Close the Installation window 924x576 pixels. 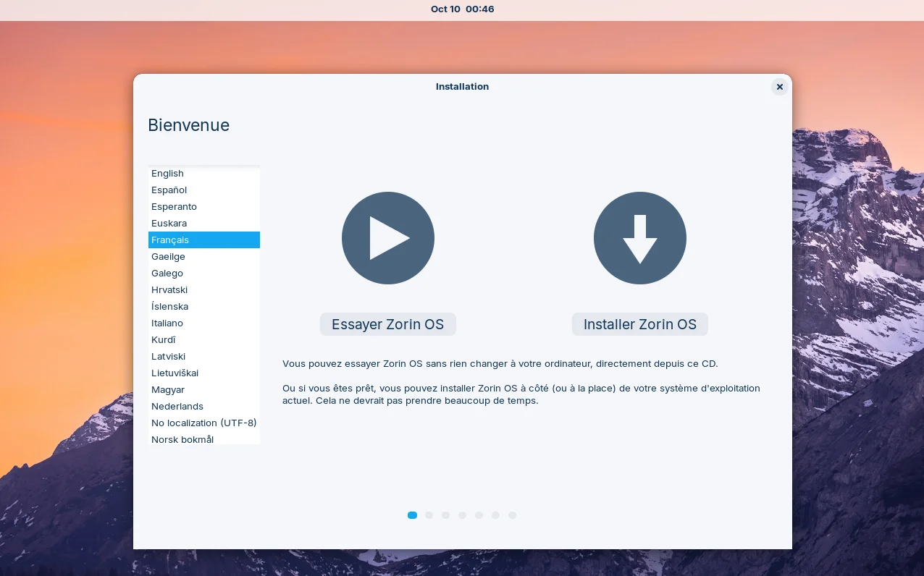[779, 87]
